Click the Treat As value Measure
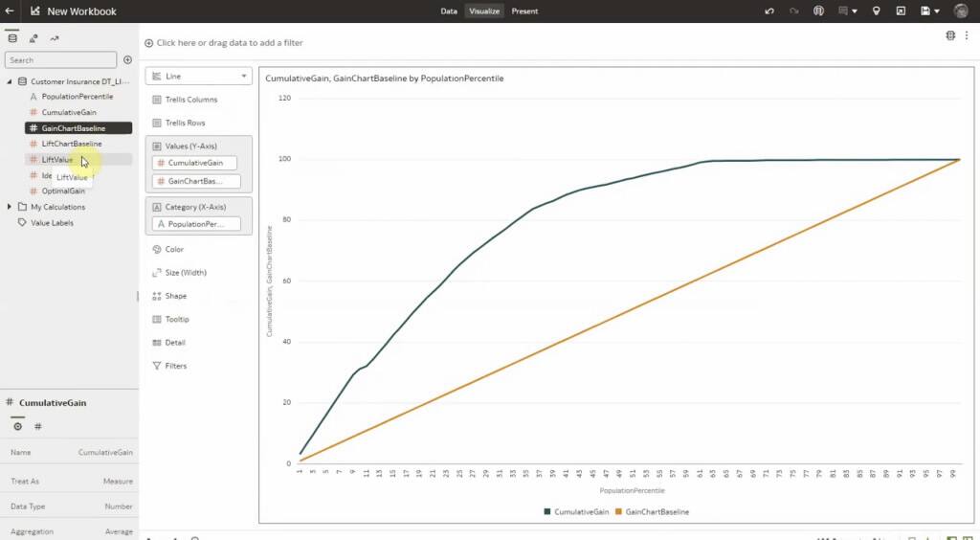This screenshot has height=540, width=980. (x=118, y=482)
